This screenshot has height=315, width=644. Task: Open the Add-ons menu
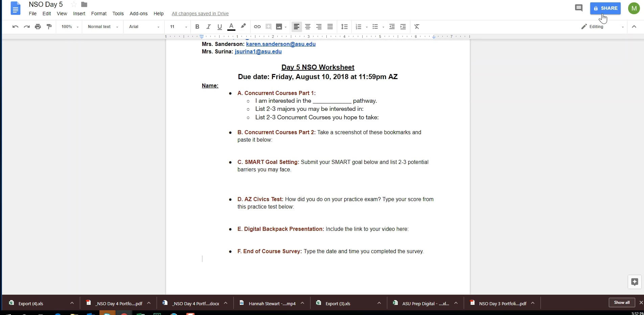coord(138,14)
